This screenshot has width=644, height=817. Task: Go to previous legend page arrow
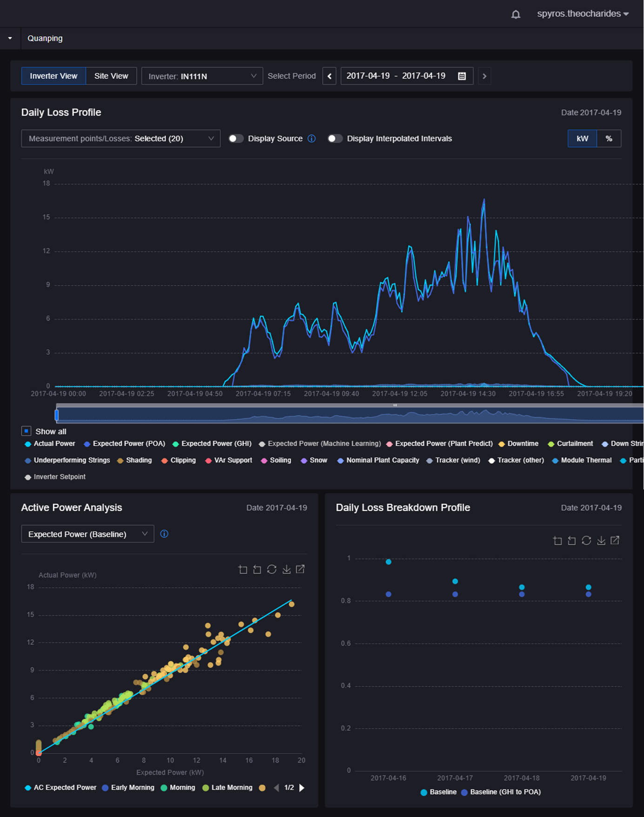point(276,788)
